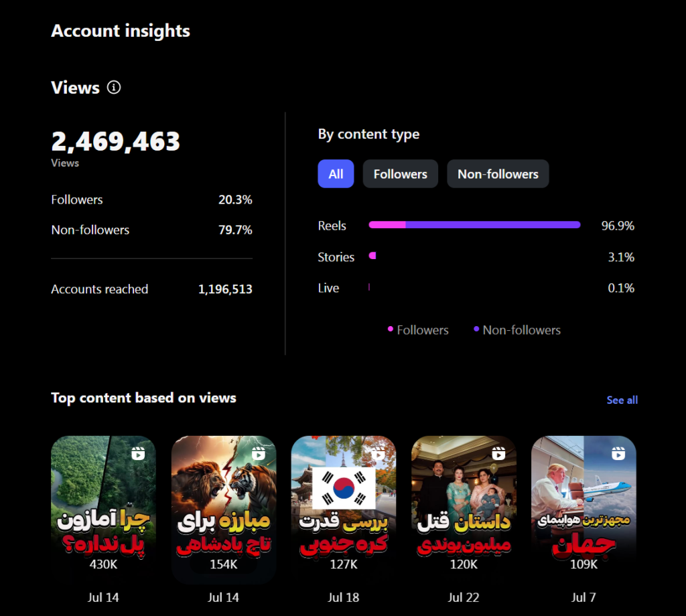Click reel icon on Amazon bridge thumbnail
The width and height of the screenshot is (686, 616).
[138, 453]
